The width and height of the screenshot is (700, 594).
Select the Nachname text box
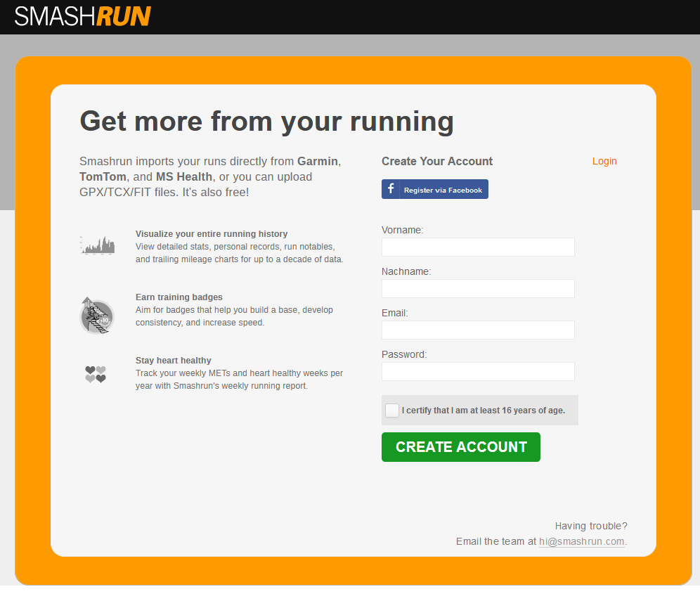(x=478, y=289)
